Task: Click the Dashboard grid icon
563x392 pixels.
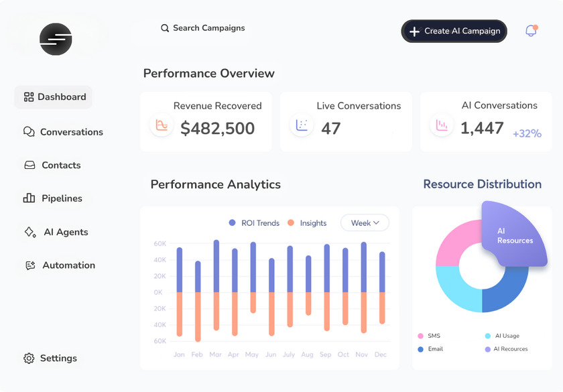Action: (29, 97)
